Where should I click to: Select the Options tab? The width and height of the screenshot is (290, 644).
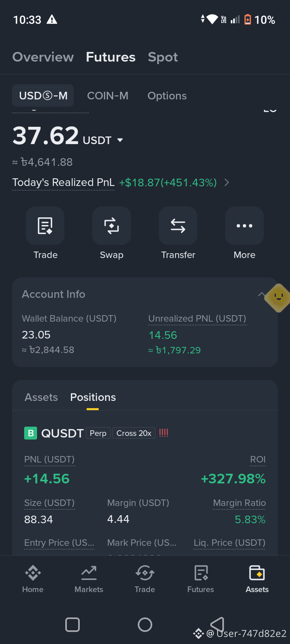167,96
